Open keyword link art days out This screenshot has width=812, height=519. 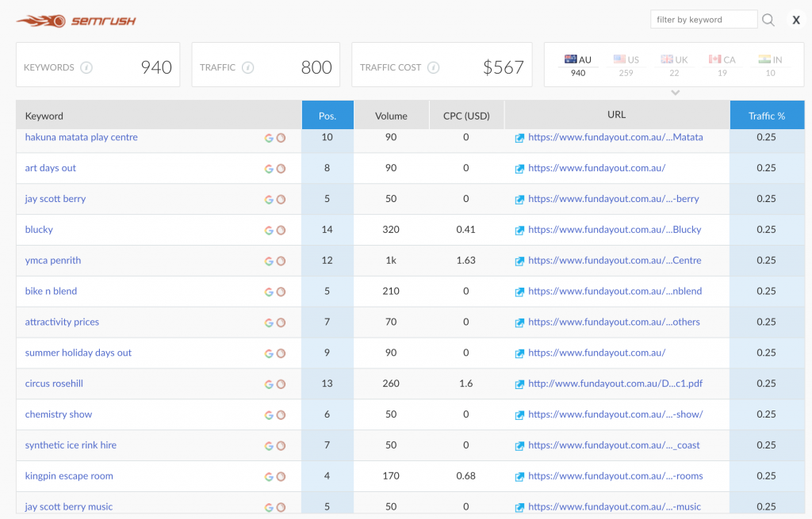pos(50,168)
